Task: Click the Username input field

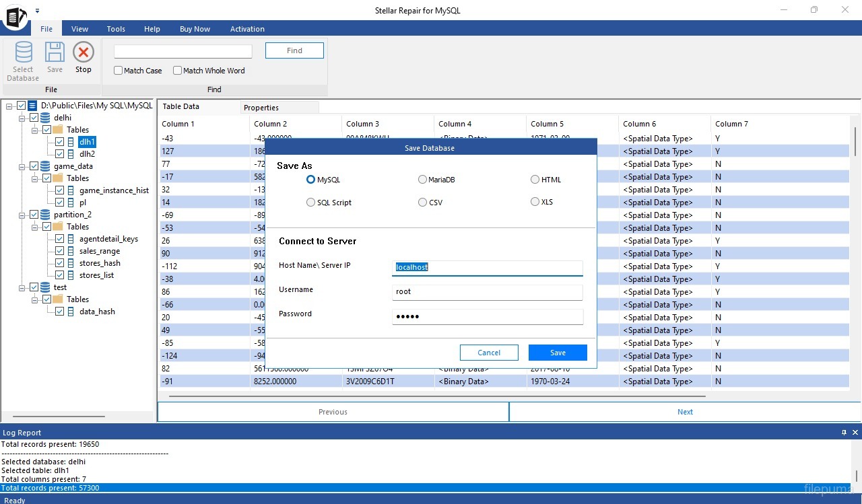Action: tap(487, 292)
